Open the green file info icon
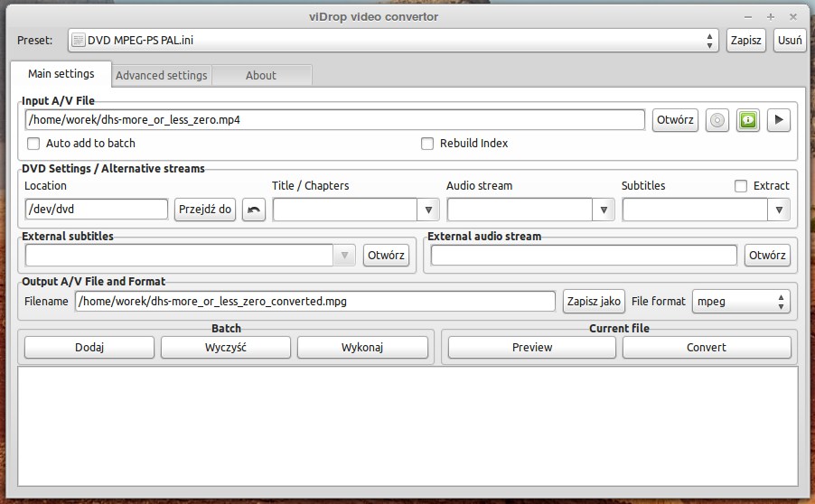This screenshot has width=815, height=504. (748, 120)
